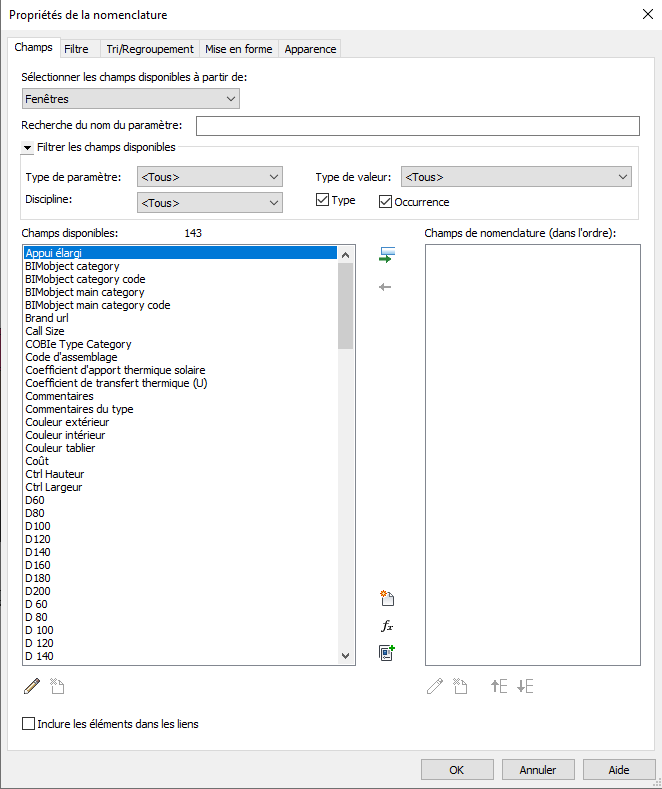Click the move field up icon
The image size is (662, 789).
click(x=499, y=686)
